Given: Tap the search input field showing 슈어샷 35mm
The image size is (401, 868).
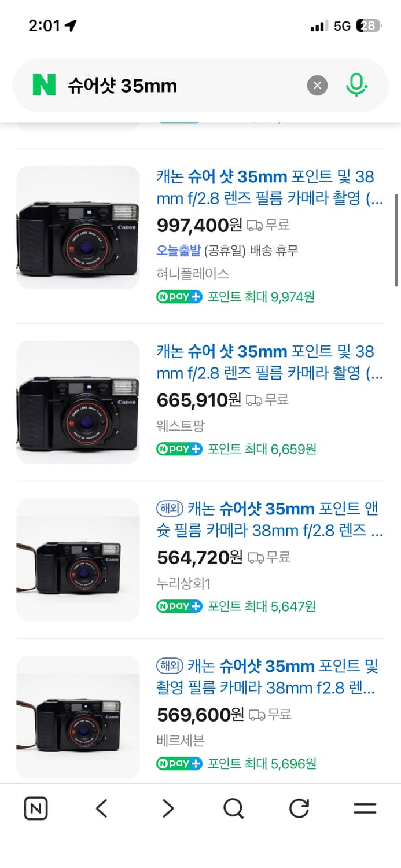Looking at the screenshot, I should [x=174, y=84].
